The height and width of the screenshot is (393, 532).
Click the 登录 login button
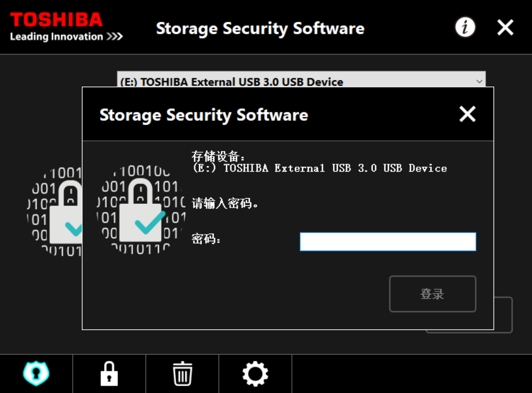click(x=433, y=294)
